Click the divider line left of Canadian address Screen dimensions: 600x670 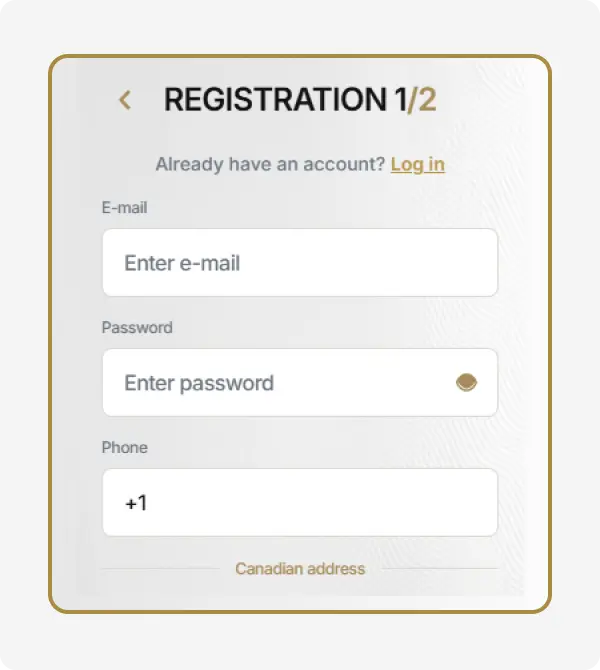coord(160,569)
